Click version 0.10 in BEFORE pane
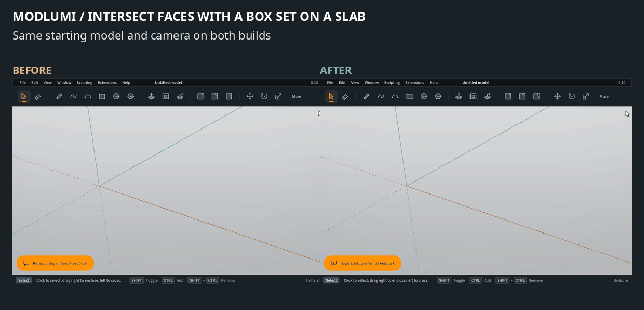 (x=314, y=83)
